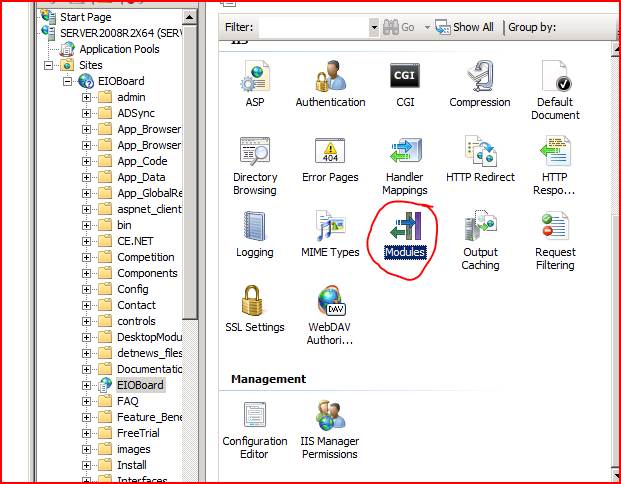Click the Group by label
Image resolution: width=621 pixels, height=484 pixels.
(532, 27)
